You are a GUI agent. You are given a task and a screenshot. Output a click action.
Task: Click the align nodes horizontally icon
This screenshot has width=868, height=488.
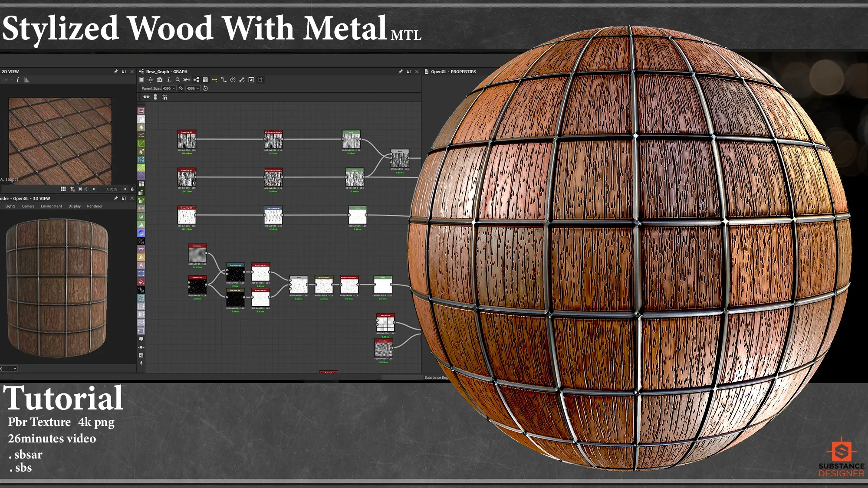(146, 97)
